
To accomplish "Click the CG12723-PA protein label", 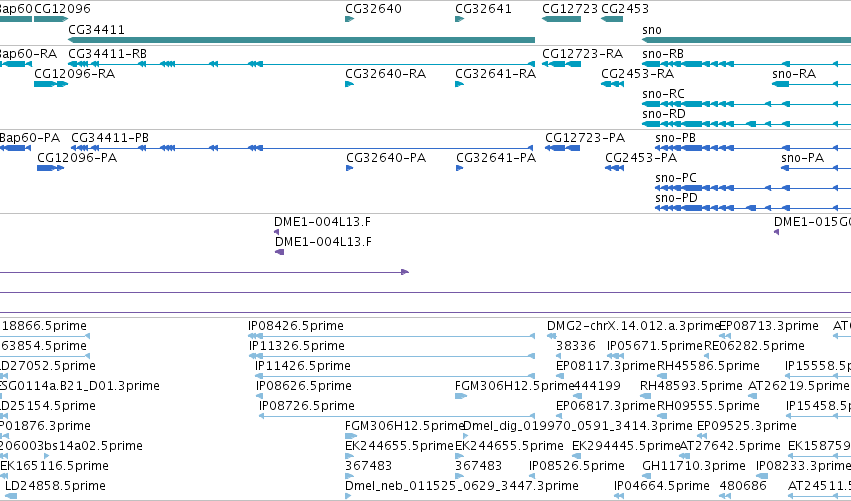I will (x=585, y=138).
